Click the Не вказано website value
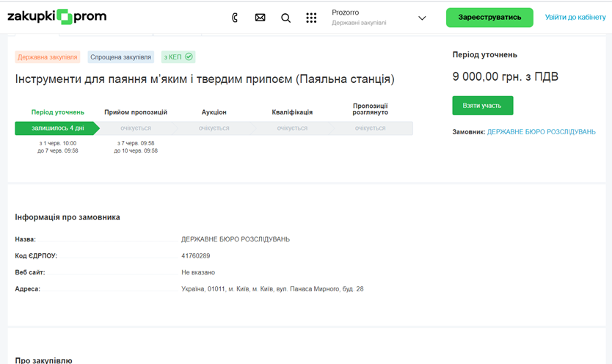Image resolution: width=612 pixels, height=364 pixels. [198, 272]
